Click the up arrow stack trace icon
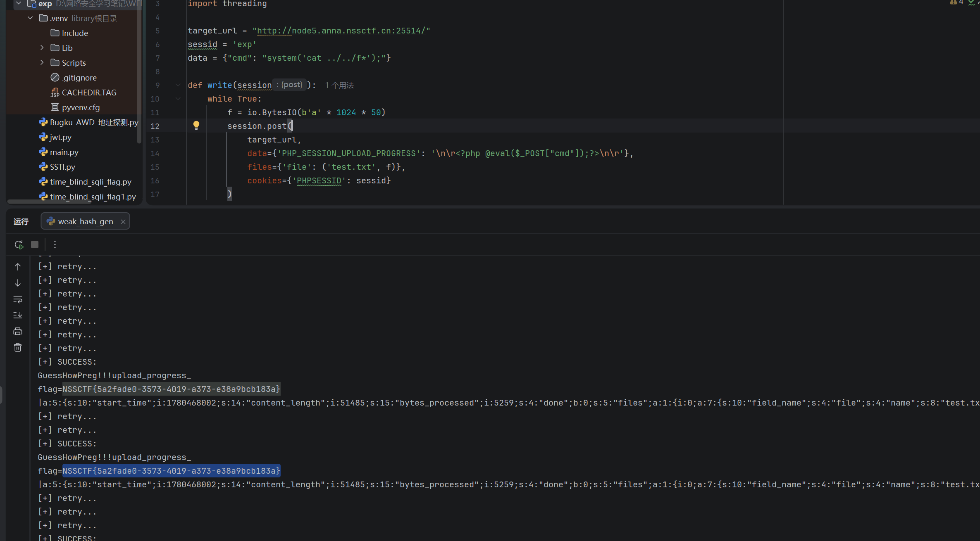The image size is (980, 541). pos(18,267)
